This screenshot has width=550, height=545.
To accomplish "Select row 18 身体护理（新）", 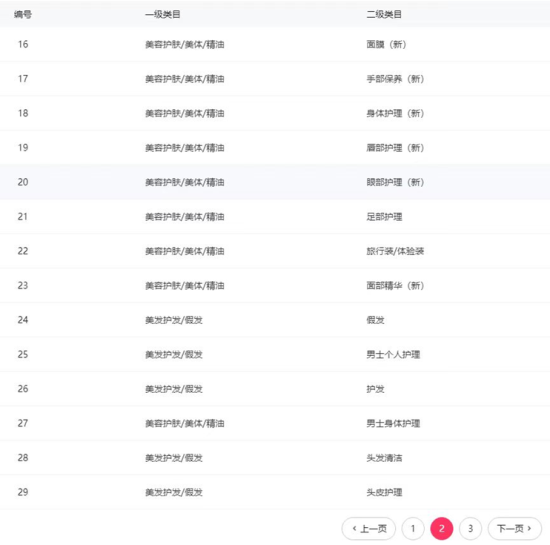I will click(x=275, y=113).
